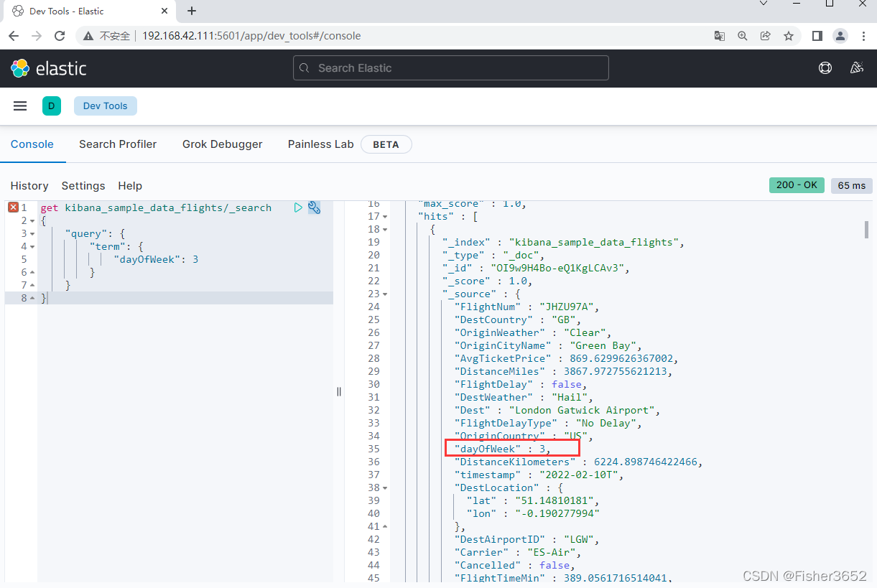
Task: Collapse the query block at line 3
Action: pyautogui.click(x=32, y=233)
